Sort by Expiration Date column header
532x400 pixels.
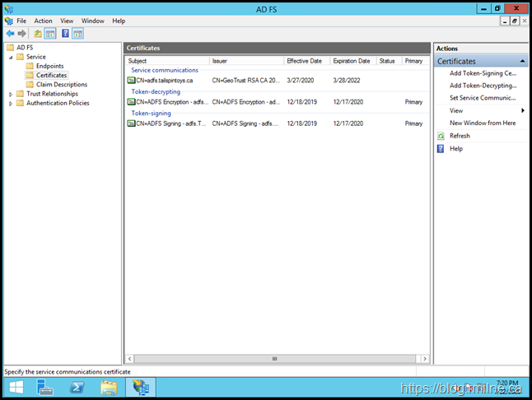click(x=352, y=61)
